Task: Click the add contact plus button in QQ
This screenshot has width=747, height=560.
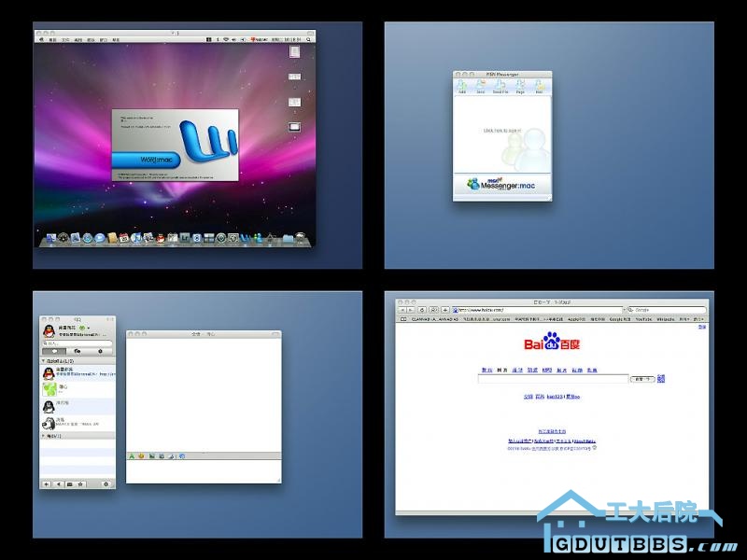Action: (x=47, y=484)
